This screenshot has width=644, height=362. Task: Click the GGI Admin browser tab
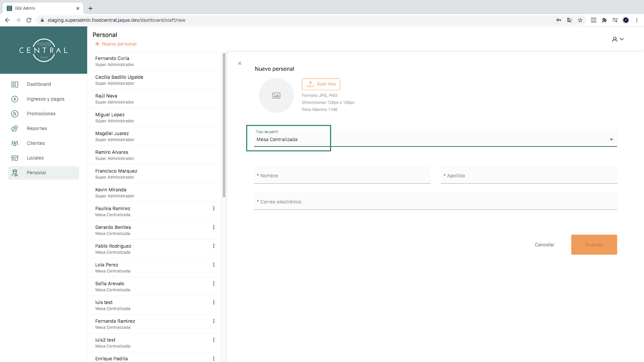[x=43, y=8]
